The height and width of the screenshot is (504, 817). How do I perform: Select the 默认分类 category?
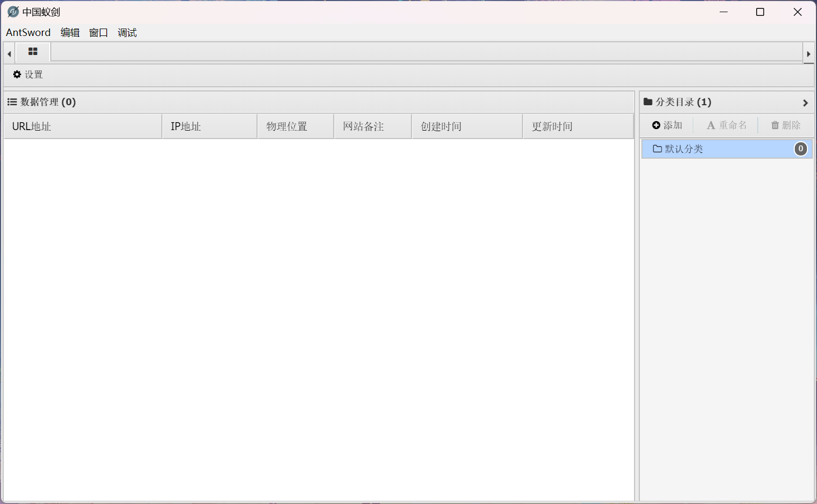pyautogui.click(x=727, y=149)
